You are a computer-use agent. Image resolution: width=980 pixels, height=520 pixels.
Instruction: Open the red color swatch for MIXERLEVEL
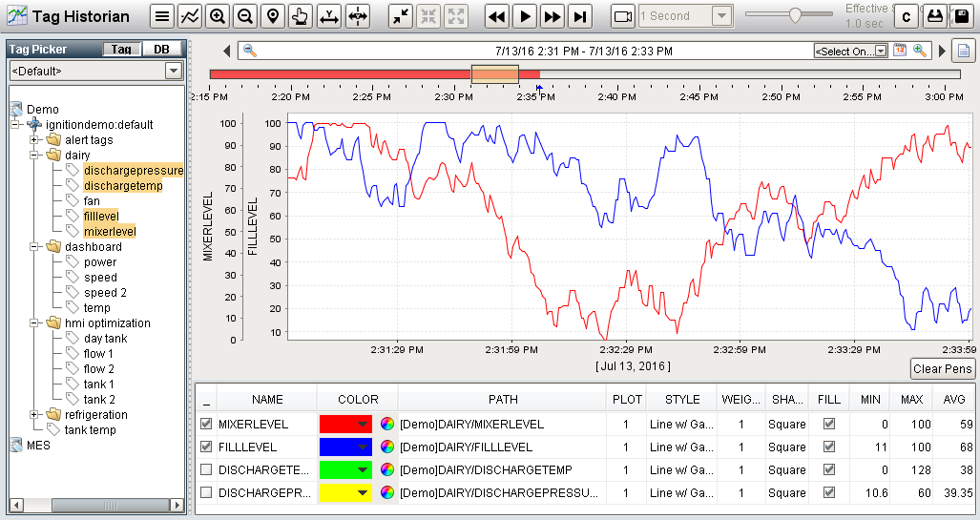coord(344,424)
